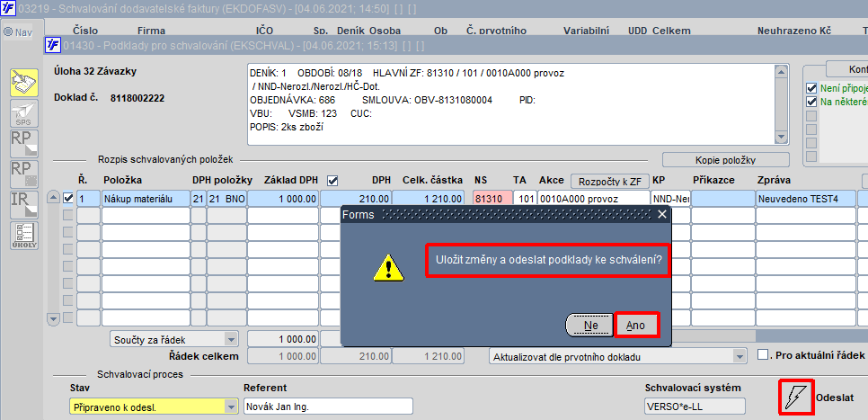Confirm with the Ano button
The image size is (868, 420).
point(635,326)
